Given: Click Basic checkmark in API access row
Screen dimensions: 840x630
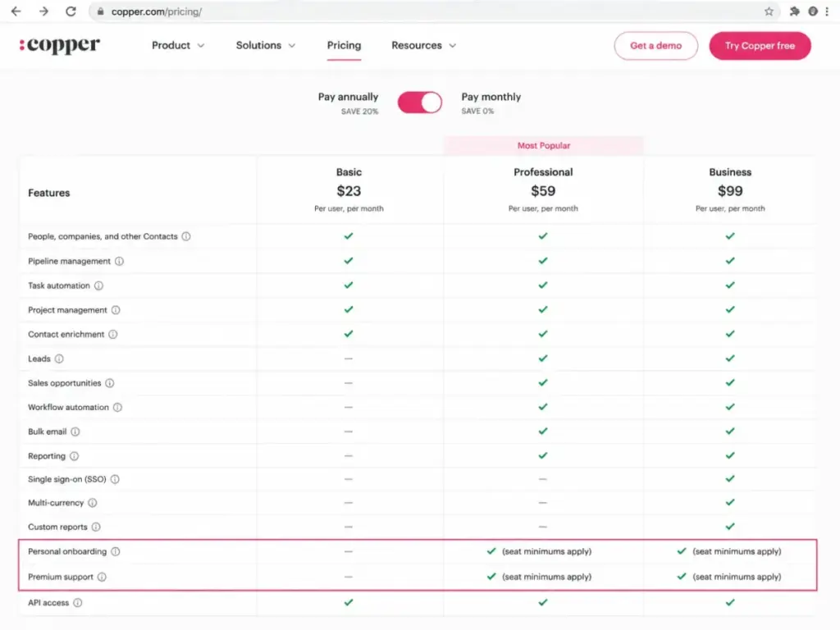Looking at the screenshot, I should [x=349, y=603].
